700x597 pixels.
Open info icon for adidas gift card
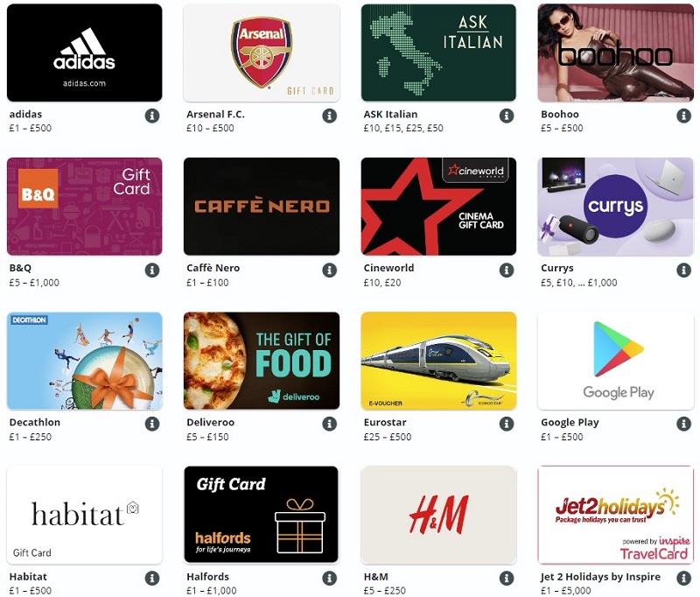pos(152,116)
